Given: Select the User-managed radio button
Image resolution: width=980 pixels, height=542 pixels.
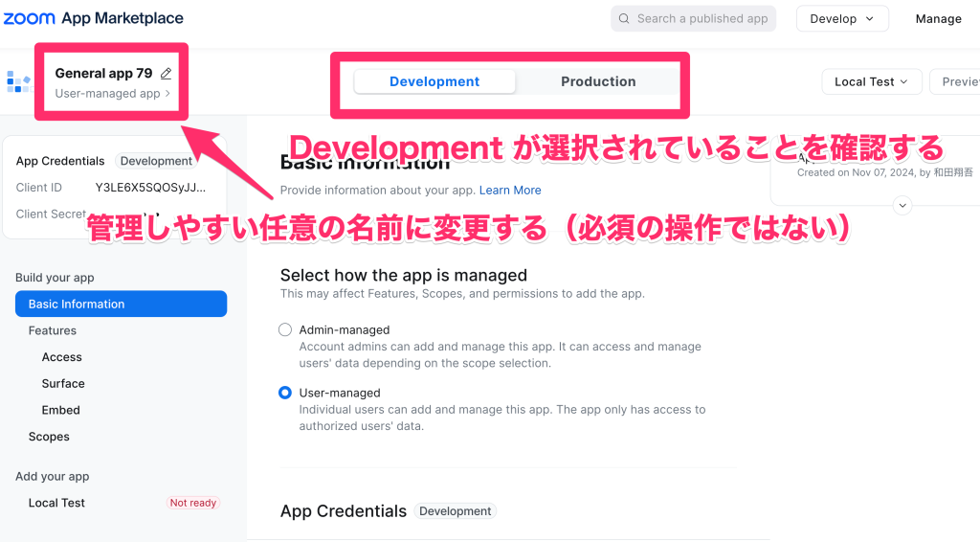Looking at the screenshot, I should click(x=285, y=393).
